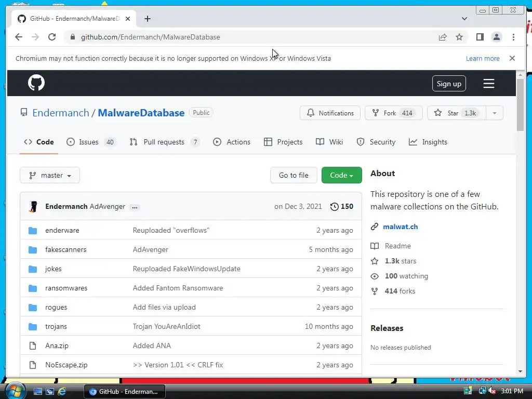Bookmark page with the star icon
Viewport: 532px width, 399px height.
(x=459, y=37)
